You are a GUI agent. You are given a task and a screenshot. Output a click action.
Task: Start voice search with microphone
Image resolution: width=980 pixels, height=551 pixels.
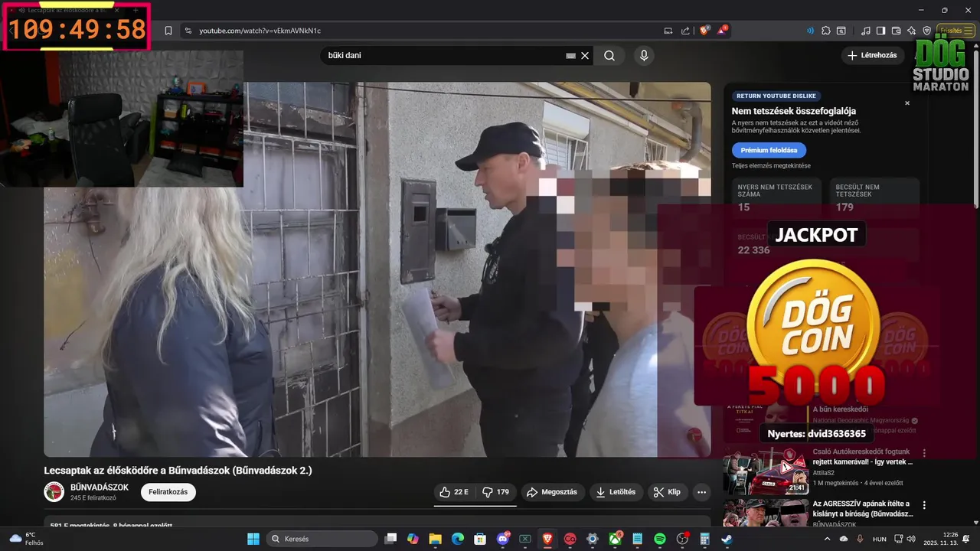[x=644, y=55]
